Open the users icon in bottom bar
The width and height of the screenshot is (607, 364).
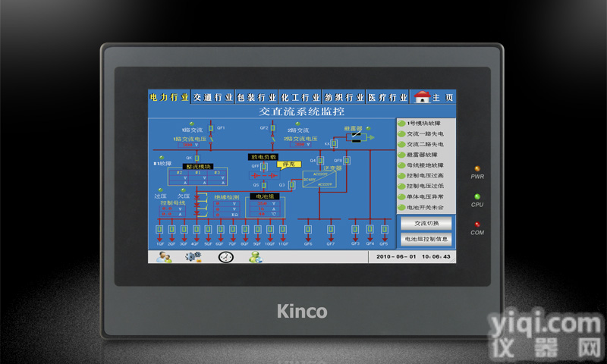164,257
